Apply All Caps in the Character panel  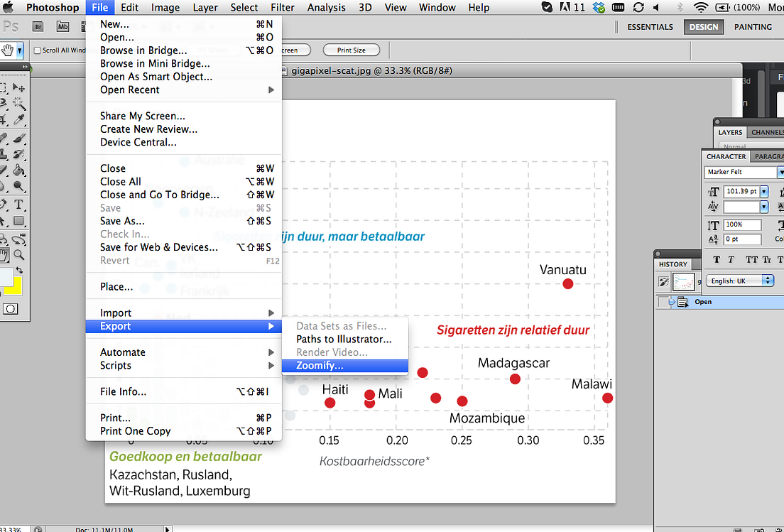coord(751,259)
